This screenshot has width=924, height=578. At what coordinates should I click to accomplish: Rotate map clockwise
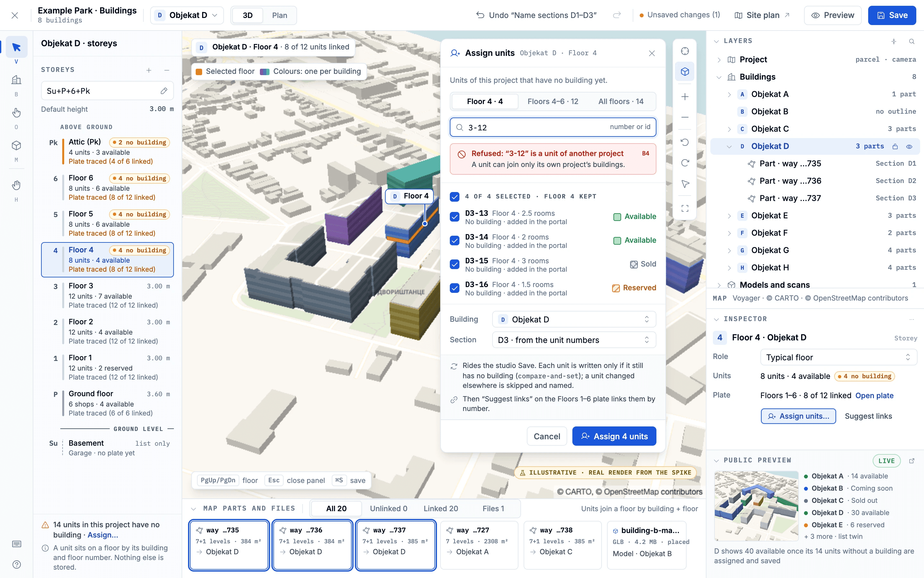tap(685, 163)
